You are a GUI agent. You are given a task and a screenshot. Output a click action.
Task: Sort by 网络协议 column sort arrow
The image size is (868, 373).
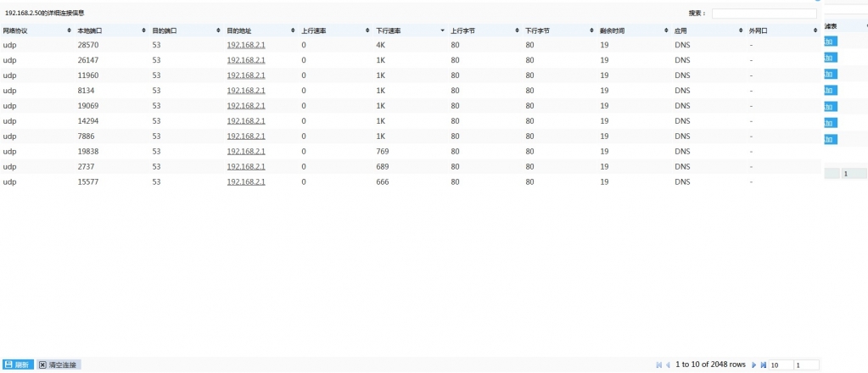point(70,31)
